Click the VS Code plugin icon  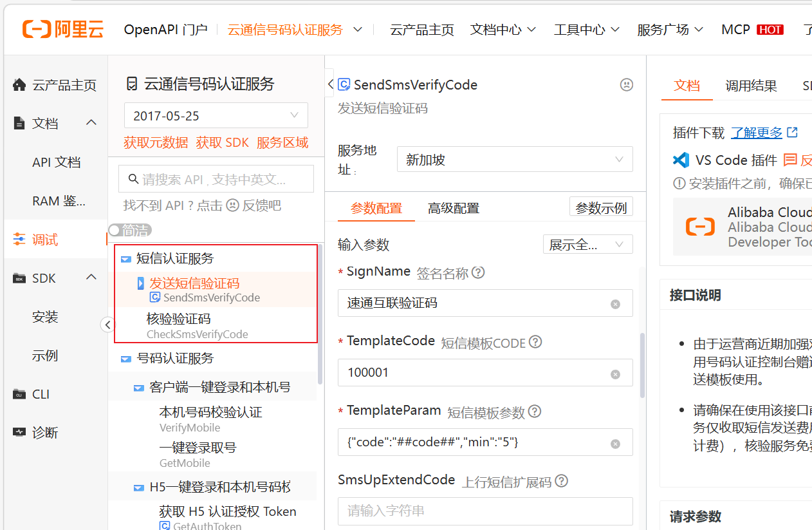click(x=681, y=160)
